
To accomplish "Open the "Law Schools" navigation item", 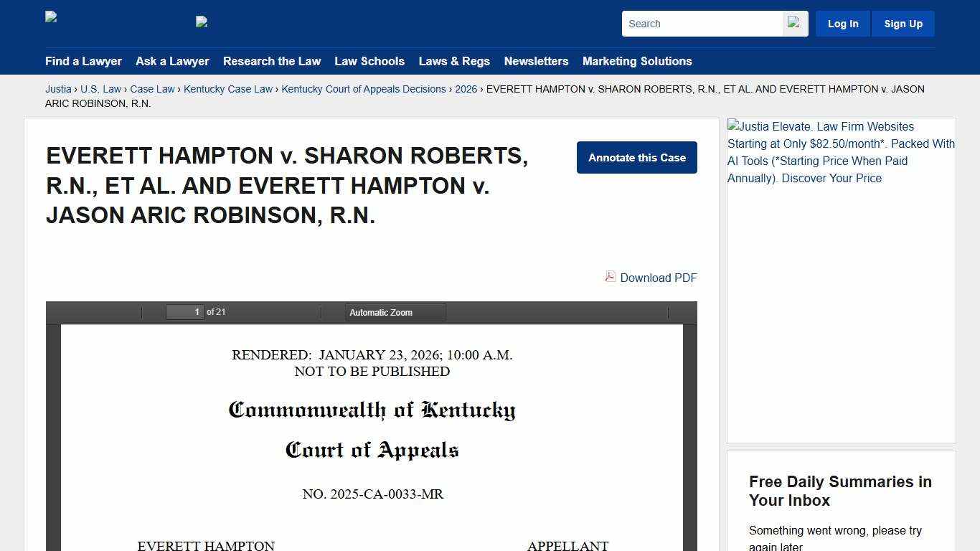I will coord(369,62).
